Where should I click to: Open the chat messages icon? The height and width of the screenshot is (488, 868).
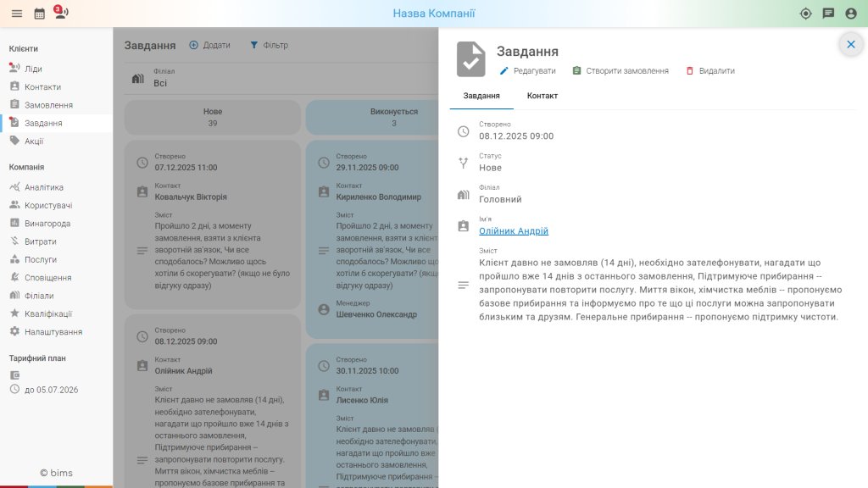[828, 14]
